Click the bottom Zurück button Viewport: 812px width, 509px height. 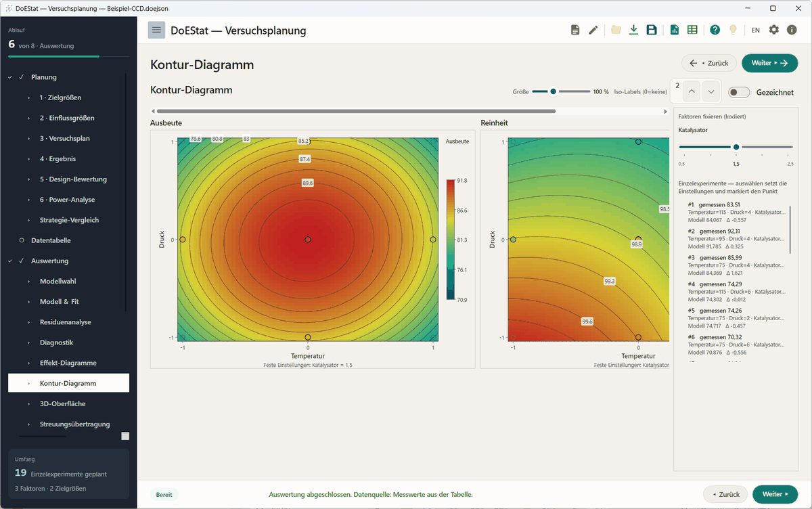click(725, 494)
